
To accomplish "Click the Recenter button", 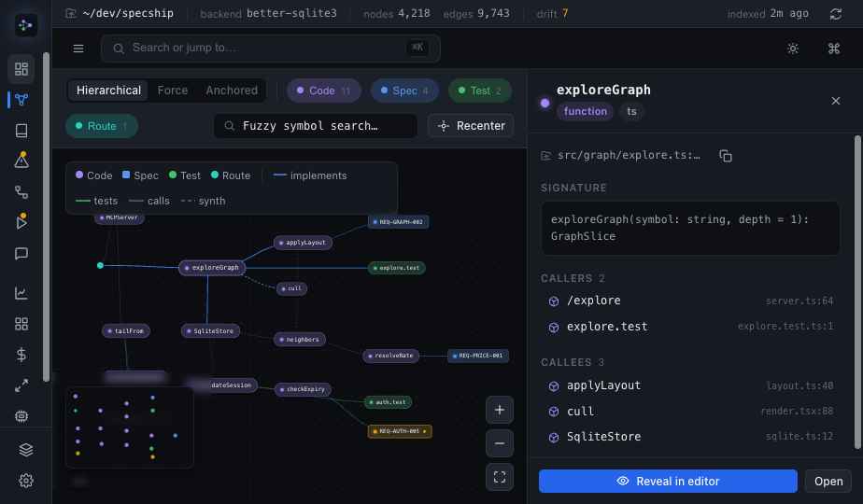I will click(471, 126).
